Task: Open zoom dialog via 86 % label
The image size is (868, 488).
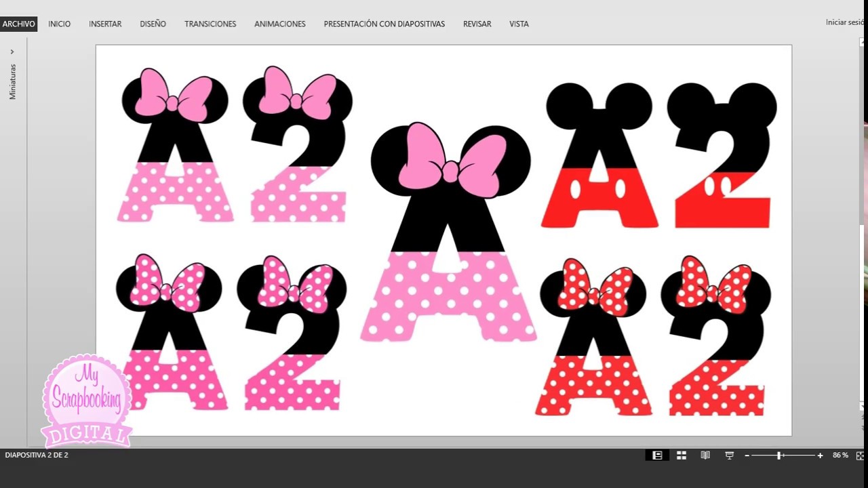Action: tap(840, 455)
